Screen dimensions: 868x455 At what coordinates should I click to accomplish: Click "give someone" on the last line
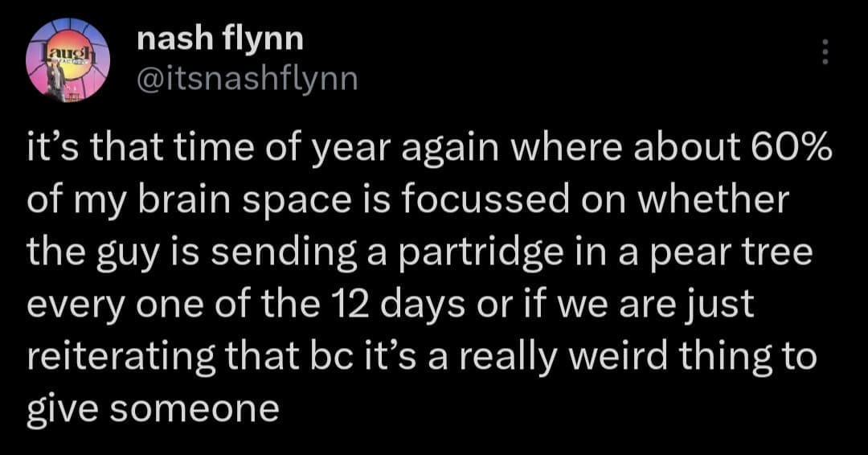(154, 408)
